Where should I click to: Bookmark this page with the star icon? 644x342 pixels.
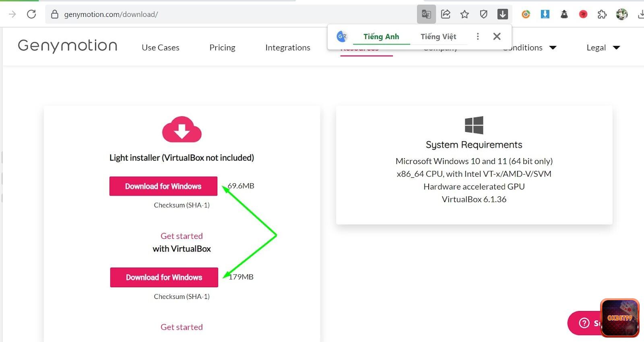[x=464, y=14]
